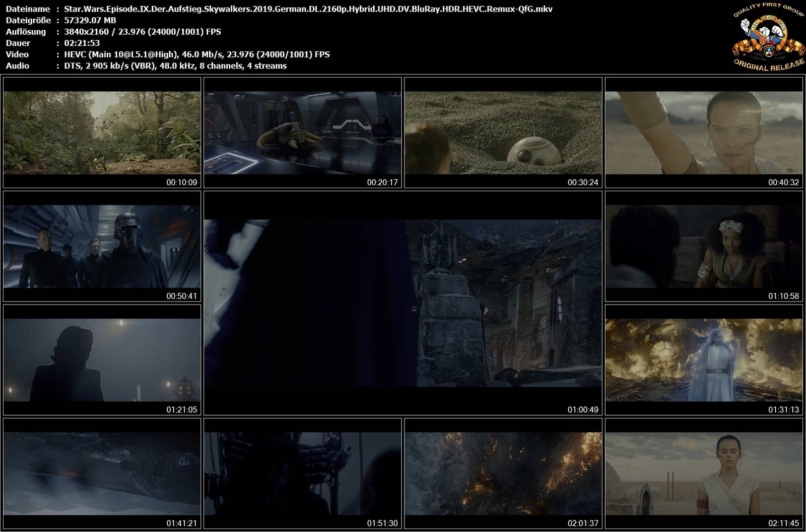
Task: Click the timestamp 01:31:13
Action: (784, 410)
